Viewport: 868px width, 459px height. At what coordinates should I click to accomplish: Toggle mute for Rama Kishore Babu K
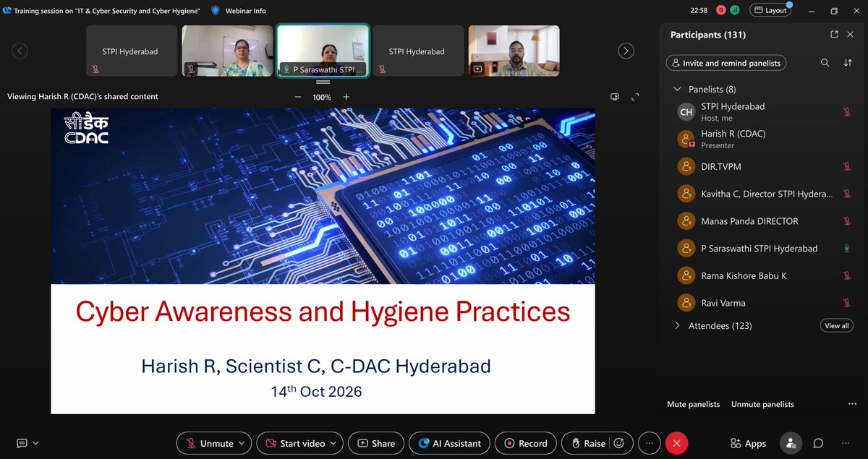pyautogui.click(x=846, y=275)
